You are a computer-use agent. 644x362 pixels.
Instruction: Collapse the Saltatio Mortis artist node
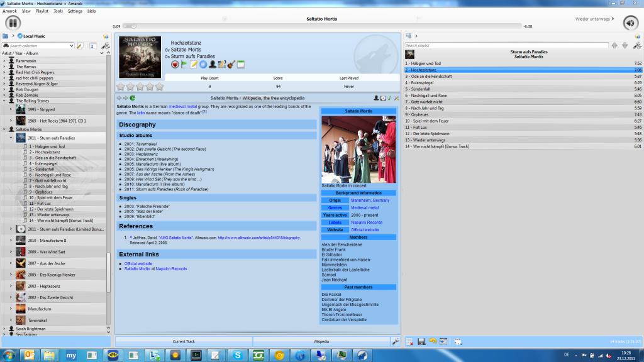coord(4,129)
